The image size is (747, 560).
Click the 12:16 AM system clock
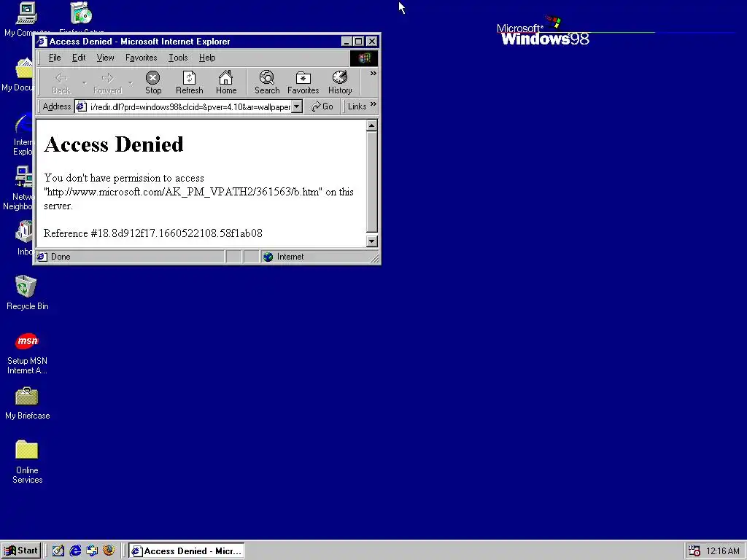click(723, 551)
